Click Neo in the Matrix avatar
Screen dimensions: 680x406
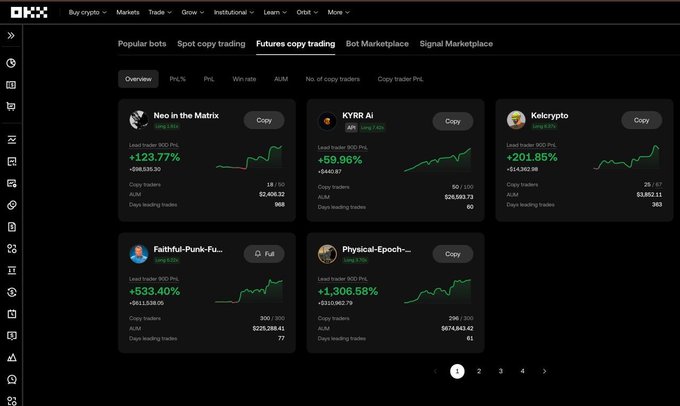pyautogui.click(x=139, y=120)
